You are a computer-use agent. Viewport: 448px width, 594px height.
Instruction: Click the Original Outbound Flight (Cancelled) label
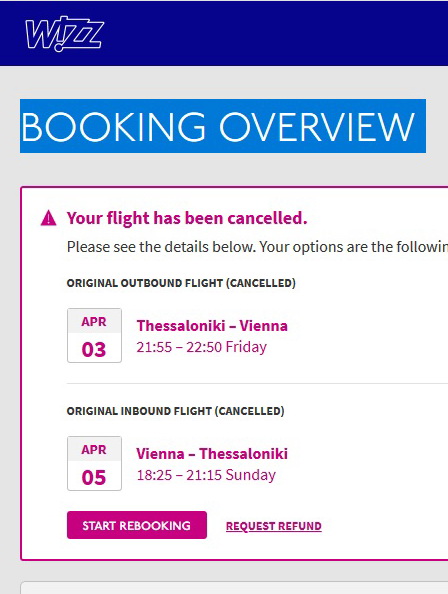coord(181,283)
